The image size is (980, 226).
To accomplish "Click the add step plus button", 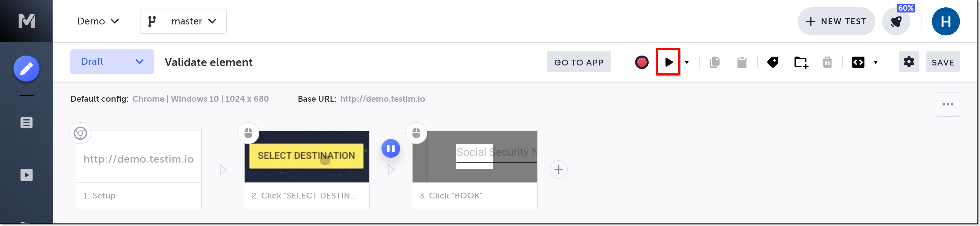I will tap(558, 170).
